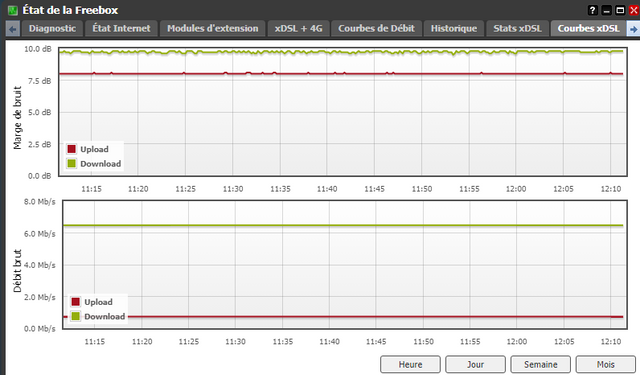Image resolution: width=640 pixels, height=375 pixels.
Task: Switch graph range to Semaine
Action: coord(541,364)
